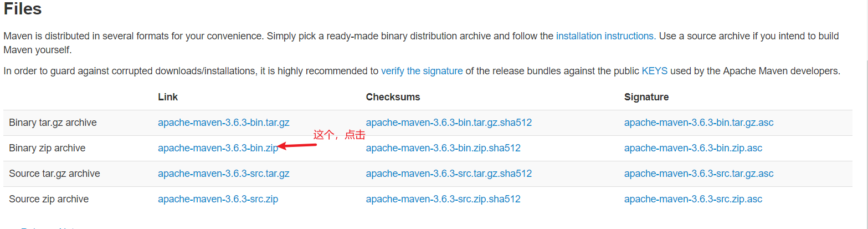
Task: Click the Signature column header
Action: pyautogui.click(x=646, y=97)
